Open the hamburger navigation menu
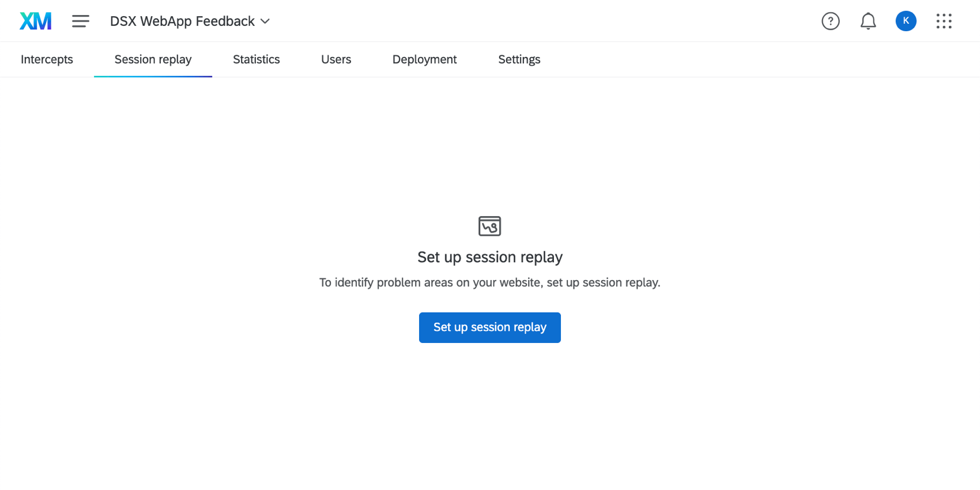This screenshot has width=980, height=490. coord(81,21)
